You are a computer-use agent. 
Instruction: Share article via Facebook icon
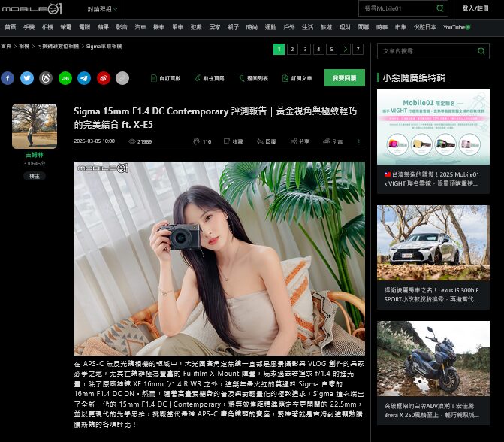pyautogui.click(x=8, y=78)
